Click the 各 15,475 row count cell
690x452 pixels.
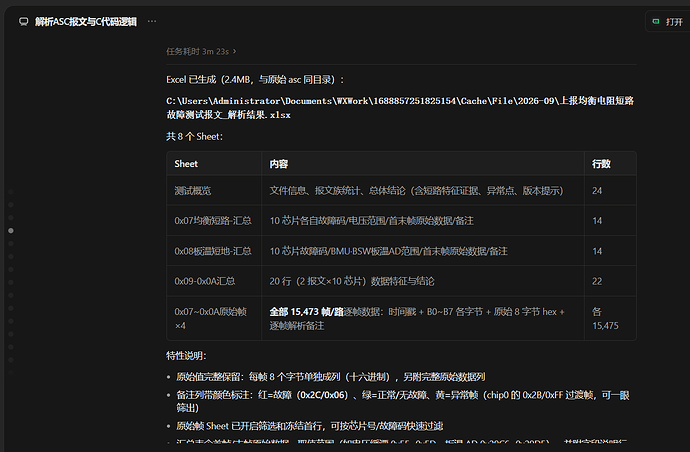click(x=610, y=319)
